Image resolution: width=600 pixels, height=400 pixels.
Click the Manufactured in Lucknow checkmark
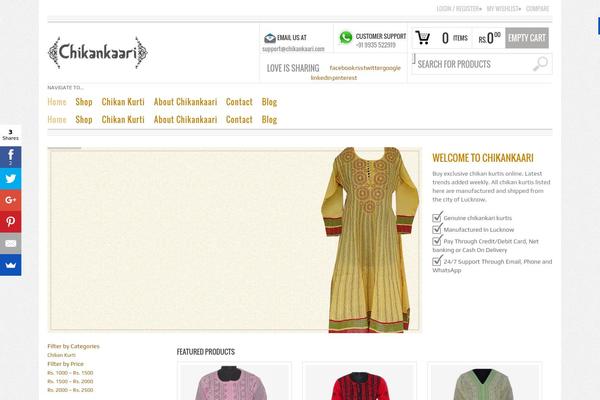point(437,229)
